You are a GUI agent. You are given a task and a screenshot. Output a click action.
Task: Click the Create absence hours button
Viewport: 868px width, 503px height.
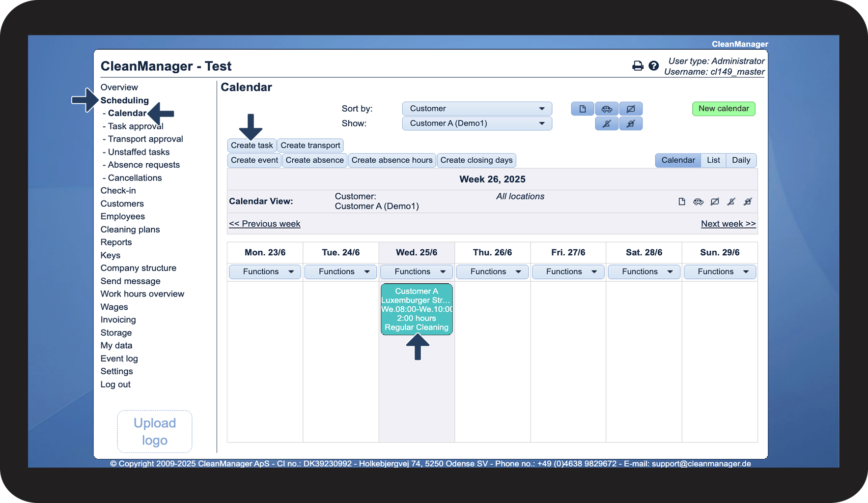[392, 160]
